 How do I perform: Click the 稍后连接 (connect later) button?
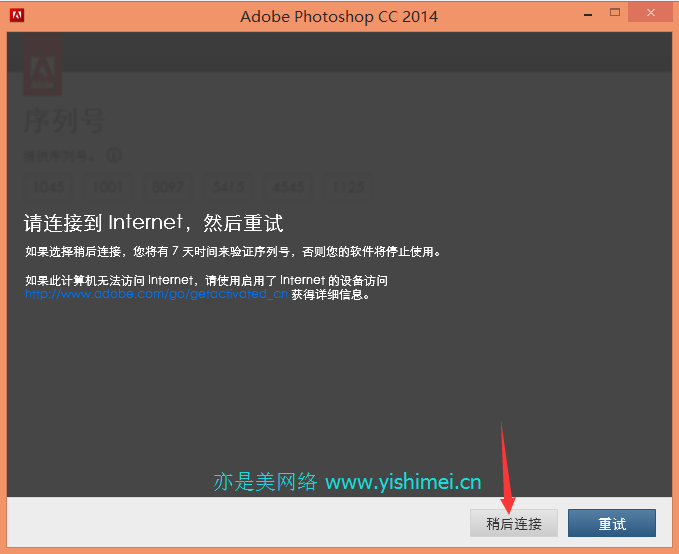514,523
